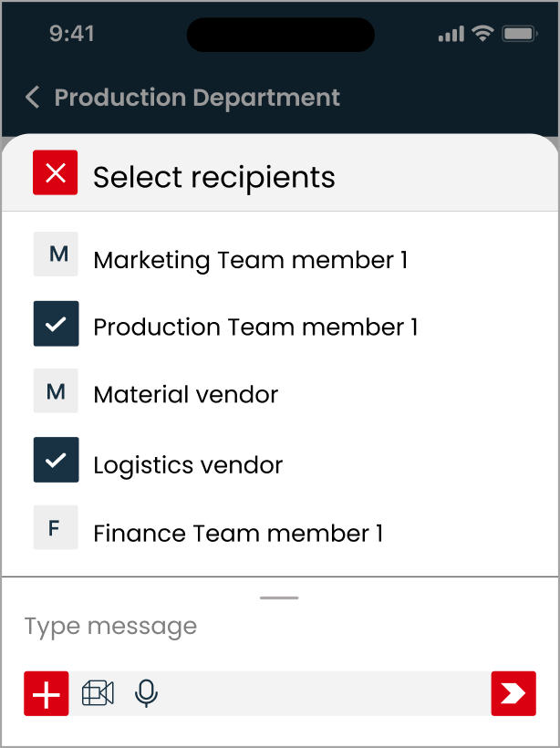Deselect Production Team member 1 checkbox
Viewport: 560px width, 748px height.
pos(56,323)
